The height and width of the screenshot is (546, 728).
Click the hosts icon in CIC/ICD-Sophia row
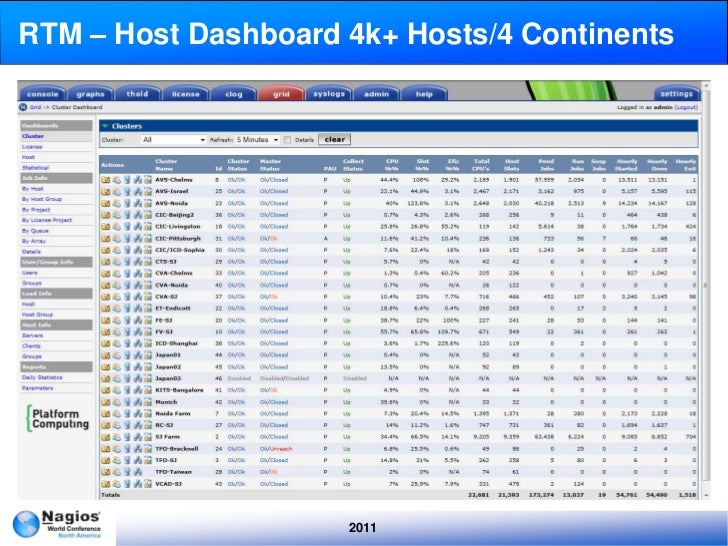(x=117, y=250)
